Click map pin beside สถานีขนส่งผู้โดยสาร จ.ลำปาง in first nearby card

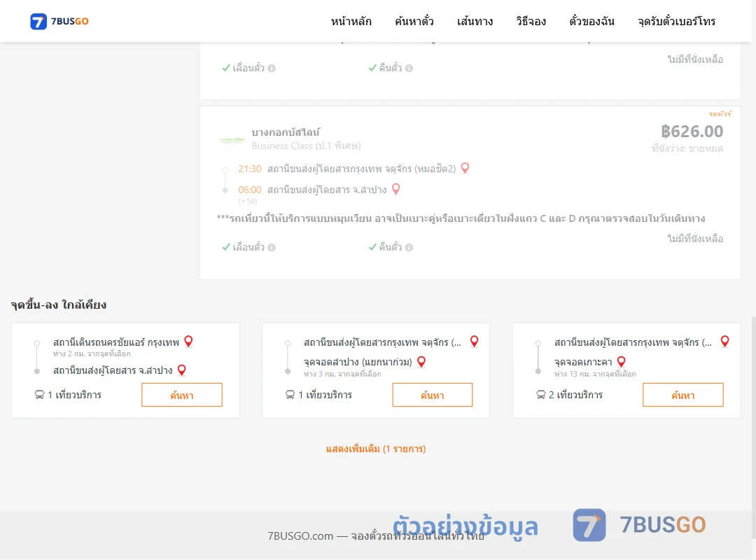tap(182, 370)
